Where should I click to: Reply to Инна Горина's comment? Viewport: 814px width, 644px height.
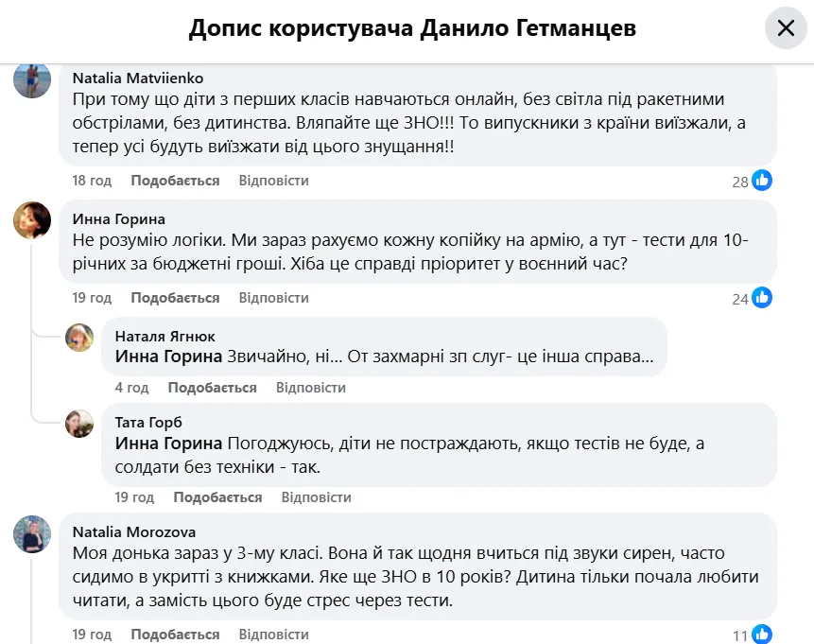pos(273,298)
